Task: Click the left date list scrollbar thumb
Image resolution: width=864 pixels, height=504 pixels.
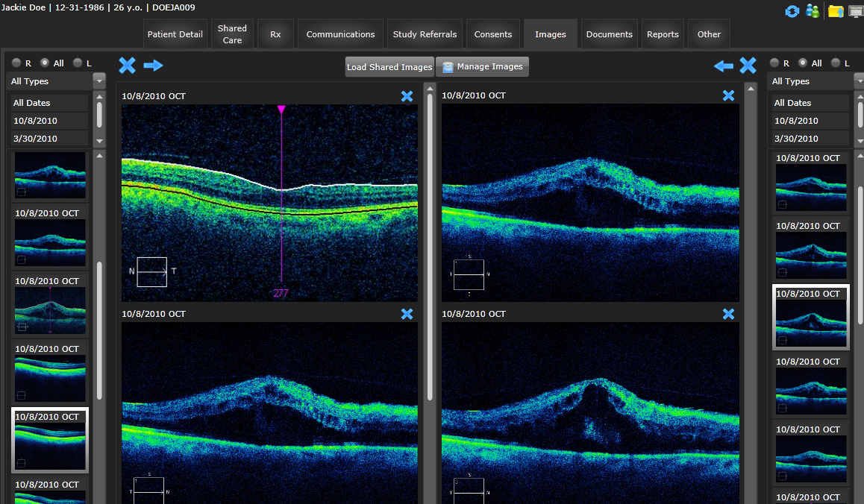Action: [x=100, y=115]
